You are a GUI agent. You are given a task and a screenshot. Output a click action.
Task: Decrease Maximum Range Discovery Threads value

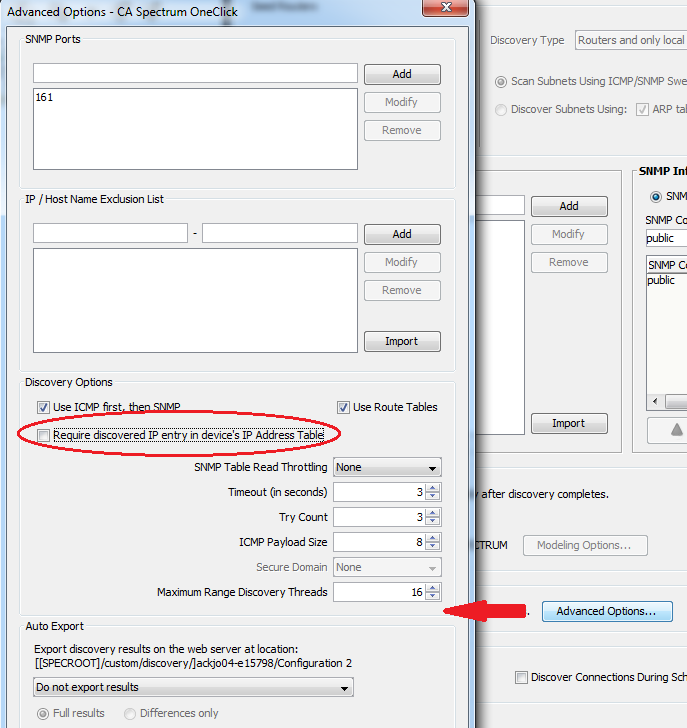coord(433,596)
